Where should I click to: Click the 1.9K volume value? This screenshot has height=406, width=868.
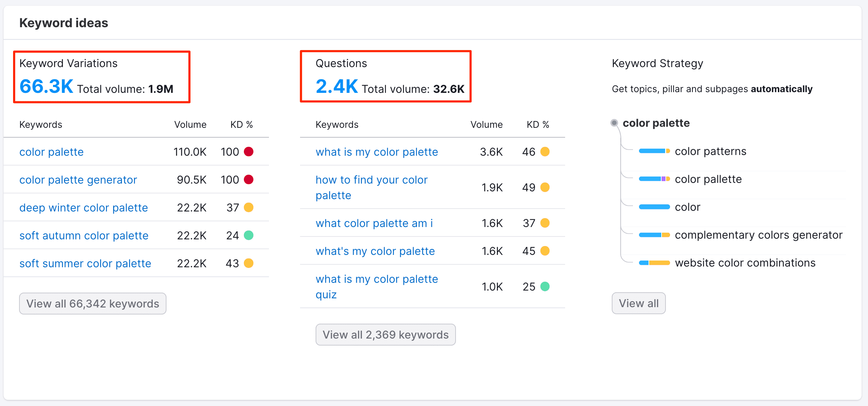[492, 187]
